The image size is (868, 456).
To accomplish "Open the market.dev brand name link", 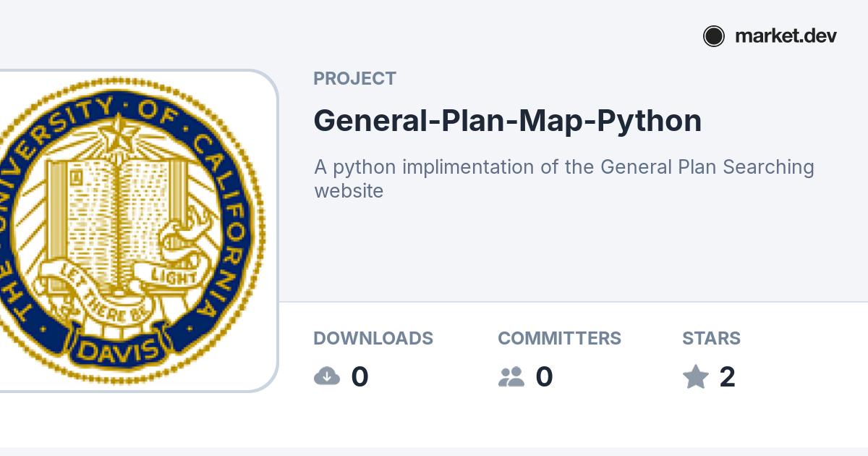I will click(786, 36).
